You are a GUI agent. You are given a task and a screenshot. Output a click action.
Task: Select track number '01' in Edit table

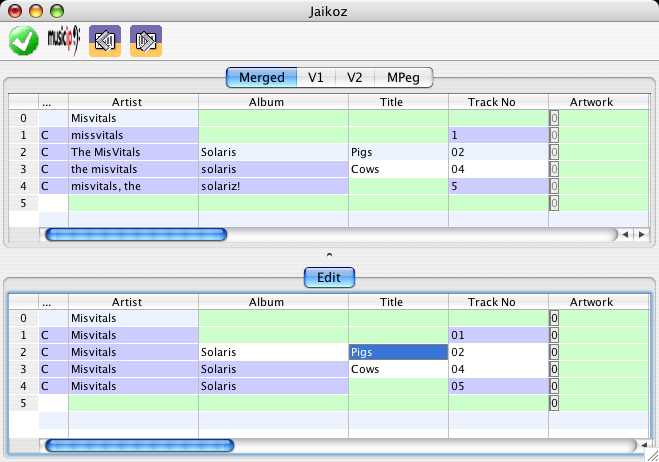498,335
